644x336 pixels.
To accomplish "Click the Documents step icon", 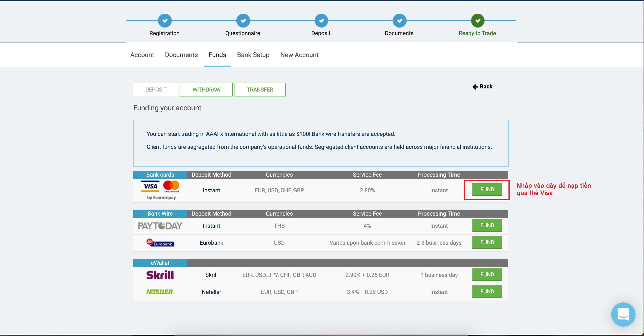I will click(400, 20).
